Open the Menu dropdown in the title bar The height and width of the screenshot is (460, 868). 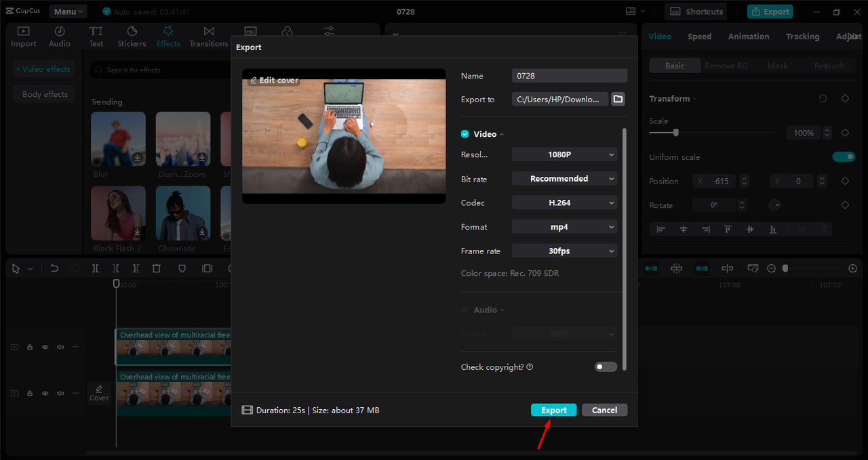[x=68, y=12]
